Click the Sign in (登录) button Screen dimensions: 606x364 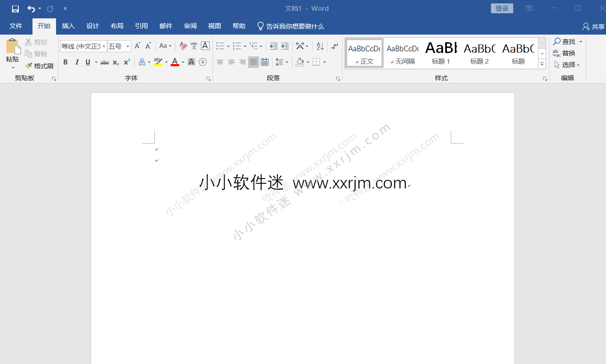[502, 9]
